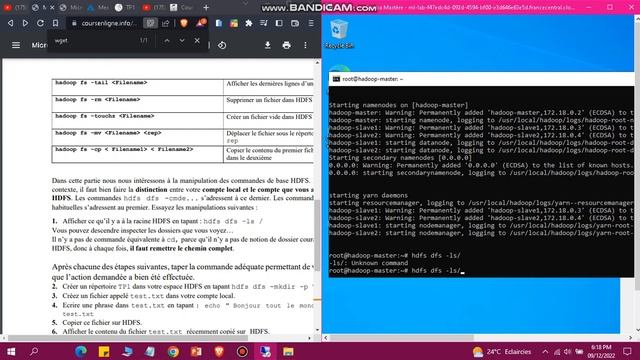
Task: Open Remote Desktop from the taskbar
Action: coord(265,351)
